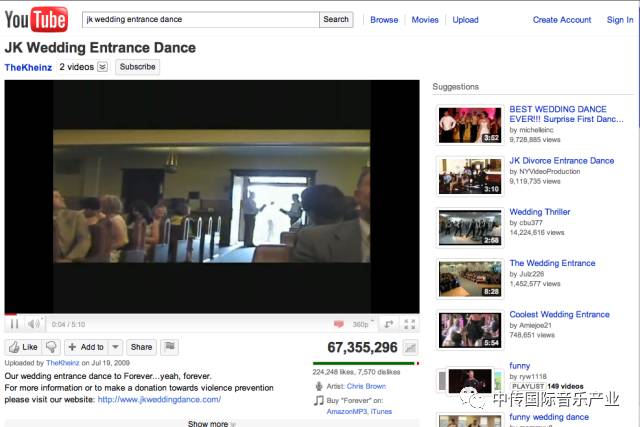The image size is (640, 427).
Task: Click "by NYVideoProduction" uploader text
Action: (545, 171)
